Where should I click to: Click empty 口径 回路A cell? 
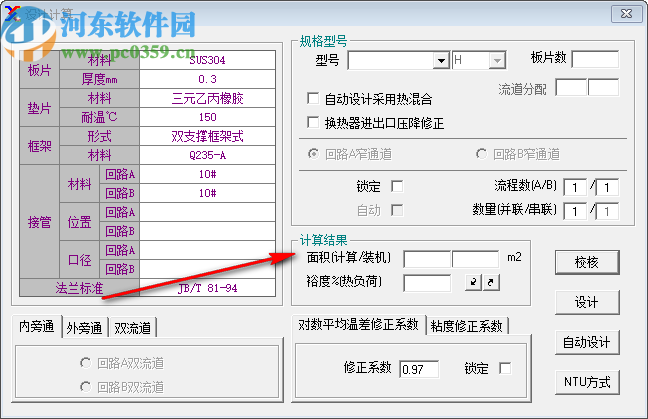tap(207, 250)
